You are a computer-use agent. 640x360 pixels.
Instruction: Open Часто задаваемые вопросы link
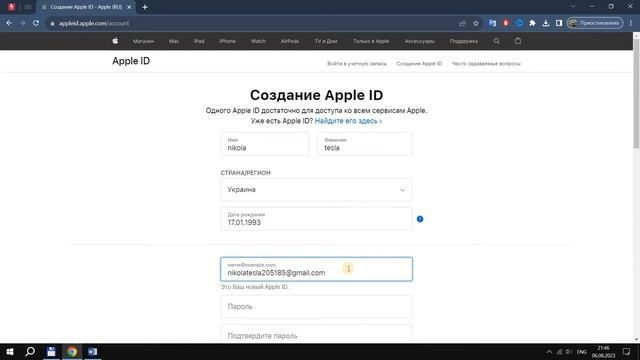pos(486,64)
